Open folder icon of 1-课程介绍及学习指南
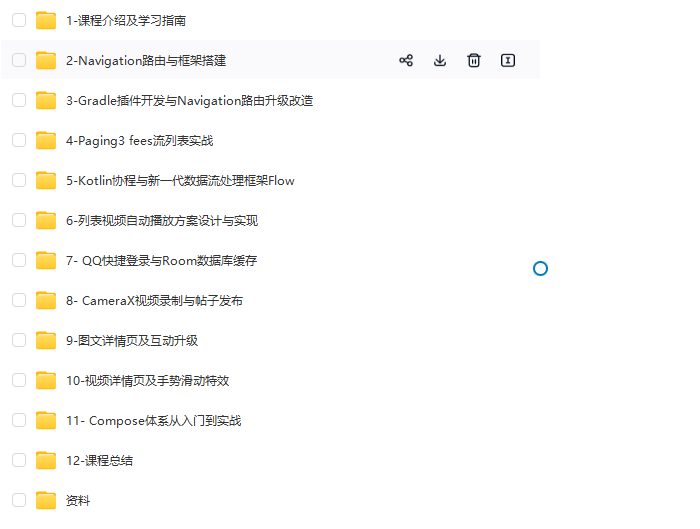Viewport: 700px width, 529px height. coord(46,20)
